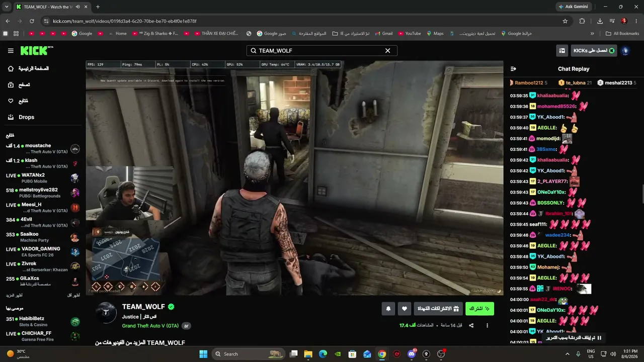Open the video more options menu
This screenshot has height=362, width=644.
click(487, 326)
